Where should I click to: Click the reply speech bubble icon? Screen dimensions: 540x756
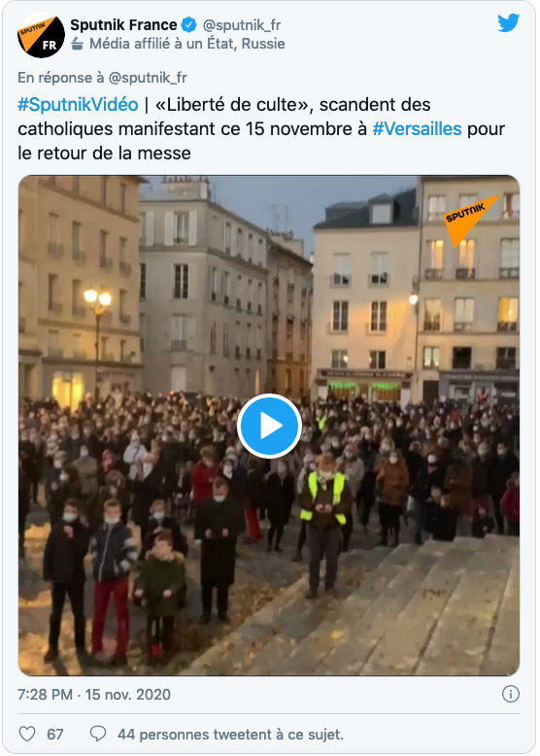(98, 734)
